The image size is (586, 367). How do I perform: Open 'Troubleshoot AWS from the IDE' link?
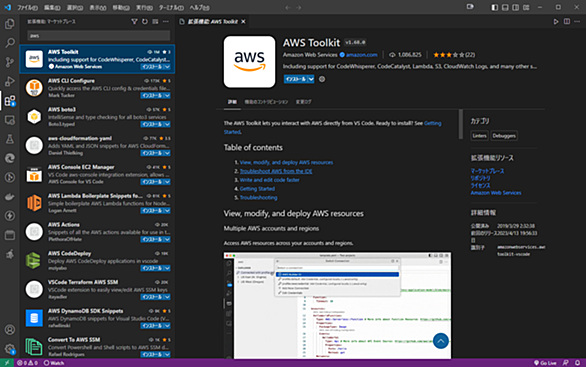point(276,171)
